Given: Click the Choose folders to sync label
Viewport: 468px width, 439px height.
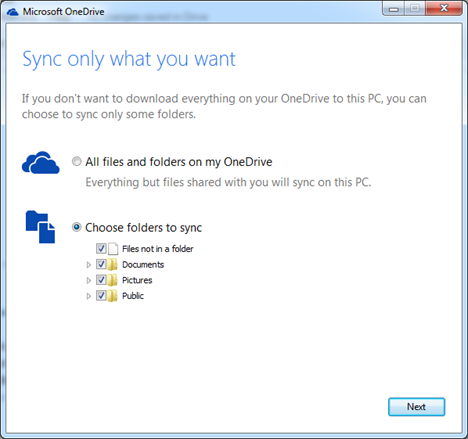Looking at the screenshot, I should pos(143,228).
